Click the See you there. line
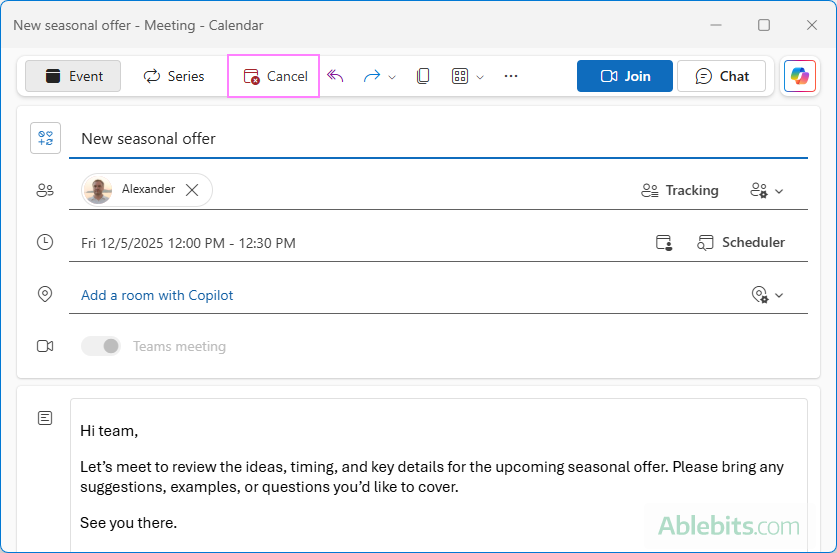This screenshot has height=553, width=837. click(129, 523)
